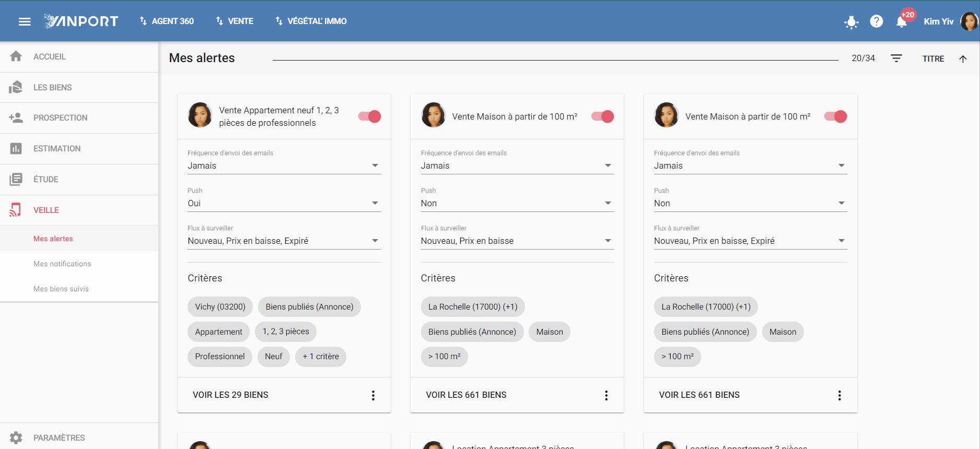Click the Titre sort button
This screenshot has height=449, width=980.
click(933, 58)
